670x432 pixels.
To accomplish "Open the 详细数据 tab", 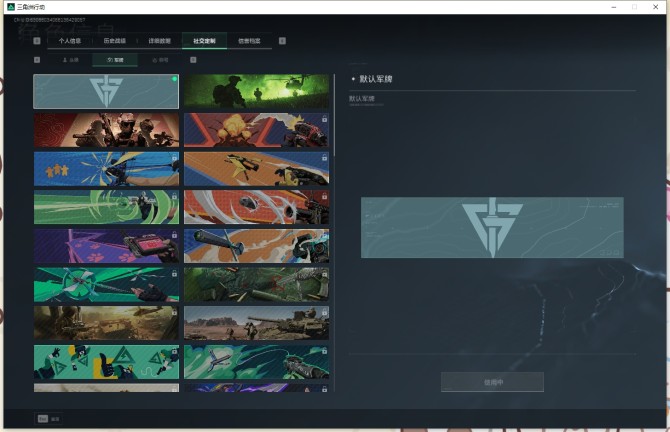I will click(x=159, y=41).
